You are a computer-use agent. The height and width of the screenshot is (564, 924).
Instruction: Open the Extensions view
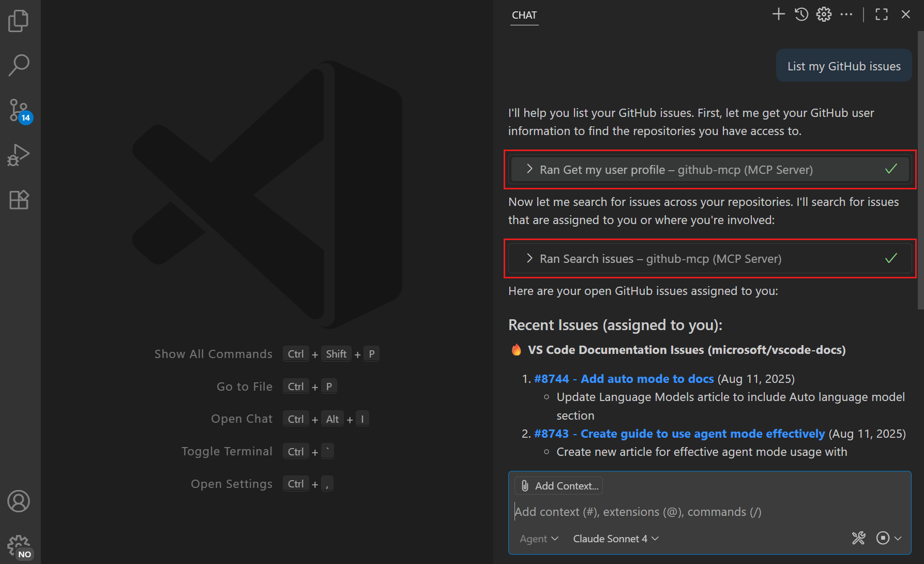click(x=19, y=199)
